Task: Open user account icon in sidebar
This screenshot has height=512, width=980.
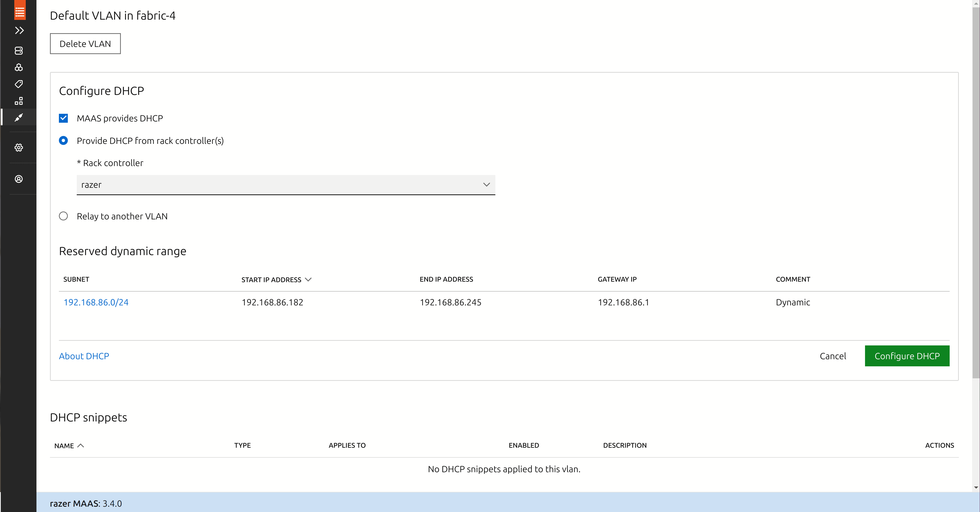Action: 19,179
